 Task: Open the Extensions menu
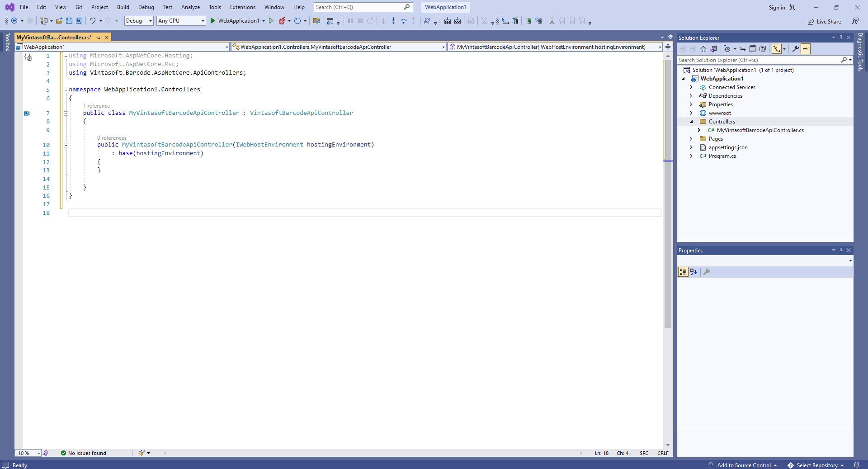[x=242, y=7]
